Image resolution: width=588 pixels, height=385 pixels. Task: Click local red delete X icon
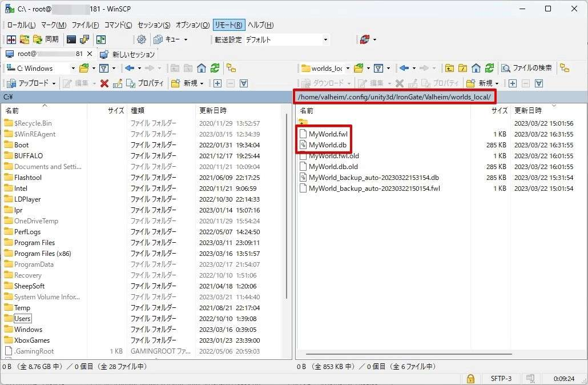pyautogui.click(x=104, y=83)
